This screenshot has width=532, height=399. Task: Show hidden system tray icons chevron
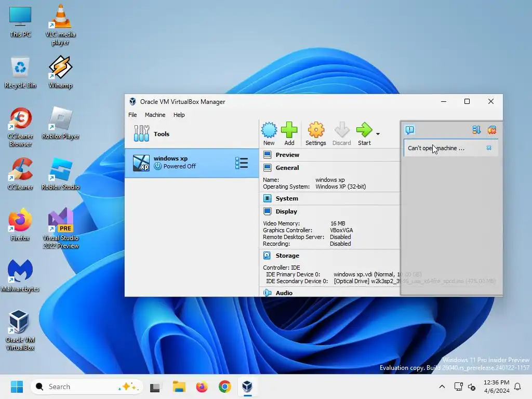click(x=442, y=387)
